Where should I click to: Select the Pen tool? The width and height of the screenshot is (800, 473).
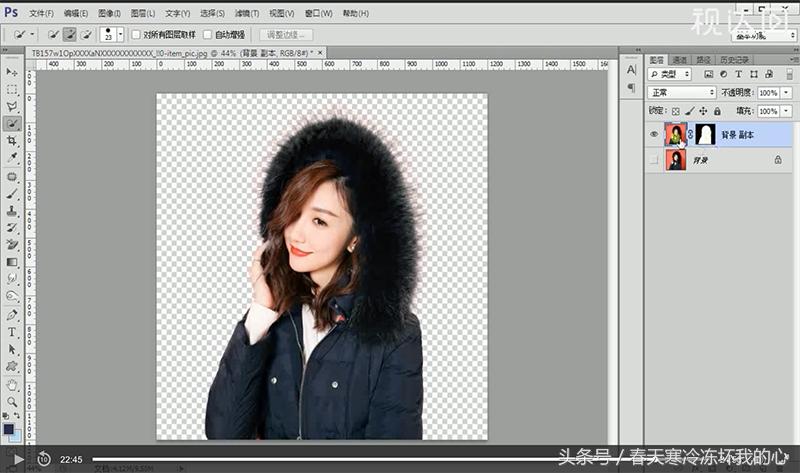12,314
